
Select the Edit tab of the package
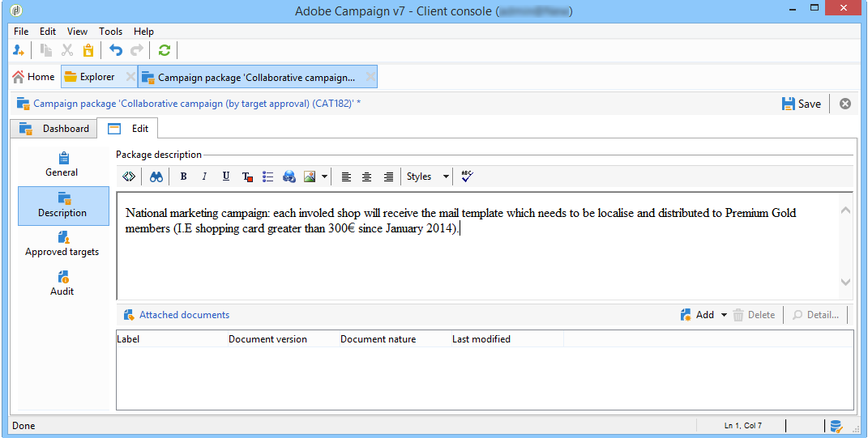pyautogui.click(x=128, y=128)
